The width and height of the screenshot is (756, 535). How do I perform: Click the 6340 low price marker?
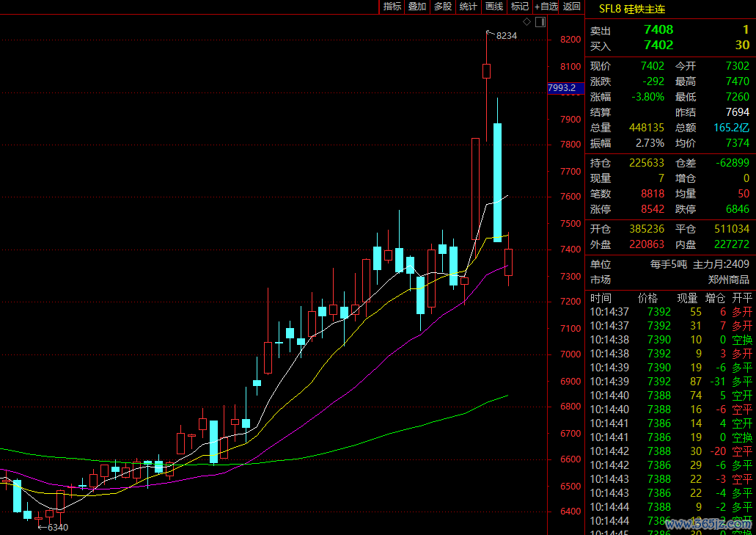[57, 527]
